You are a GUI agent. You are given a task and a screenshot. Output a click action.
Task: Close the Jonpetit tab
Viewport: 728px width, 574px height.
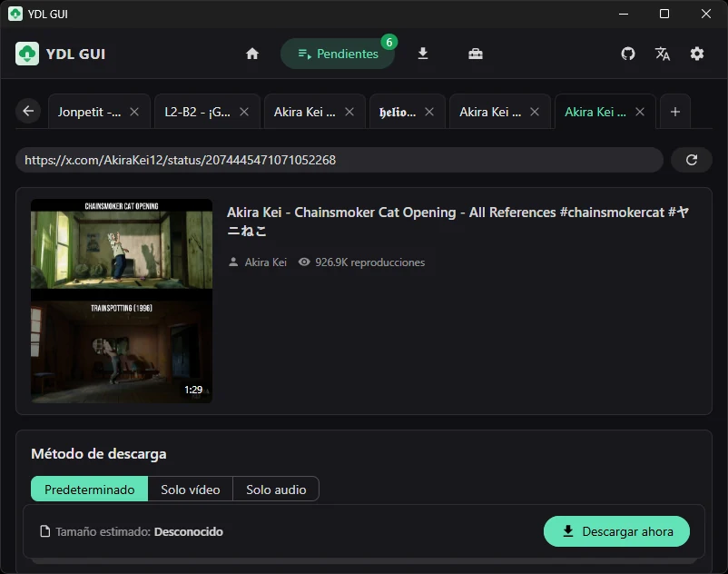(134, 112)
